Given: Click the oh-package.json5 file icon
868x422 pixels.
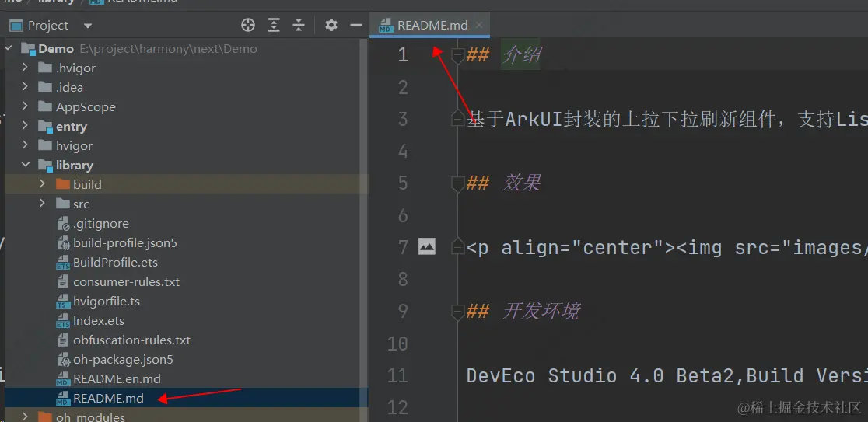Looking at the screenshot, I should tap(63, 360).
